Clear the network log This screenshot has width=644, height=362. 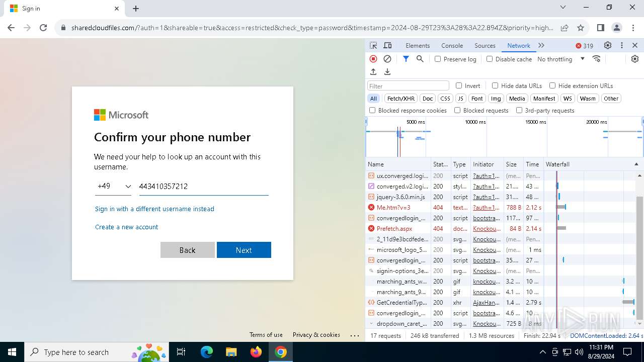tap(387, 59)
